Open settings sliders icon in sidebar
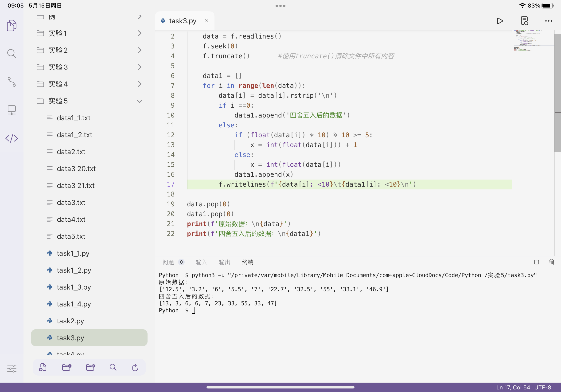The image size is (561, 392). pyautogui.click(x=12, y=368)
